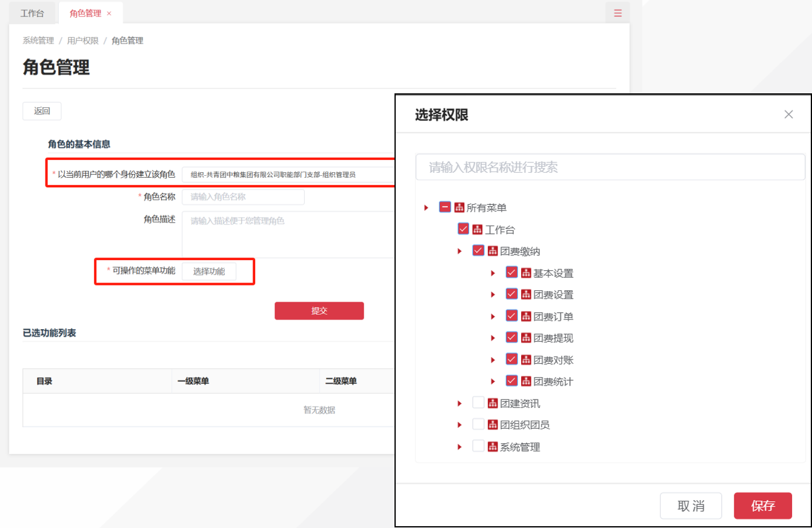Click the org icon beside 所有菜单
Screen dimensions: 812x528
tap(459, 207)
